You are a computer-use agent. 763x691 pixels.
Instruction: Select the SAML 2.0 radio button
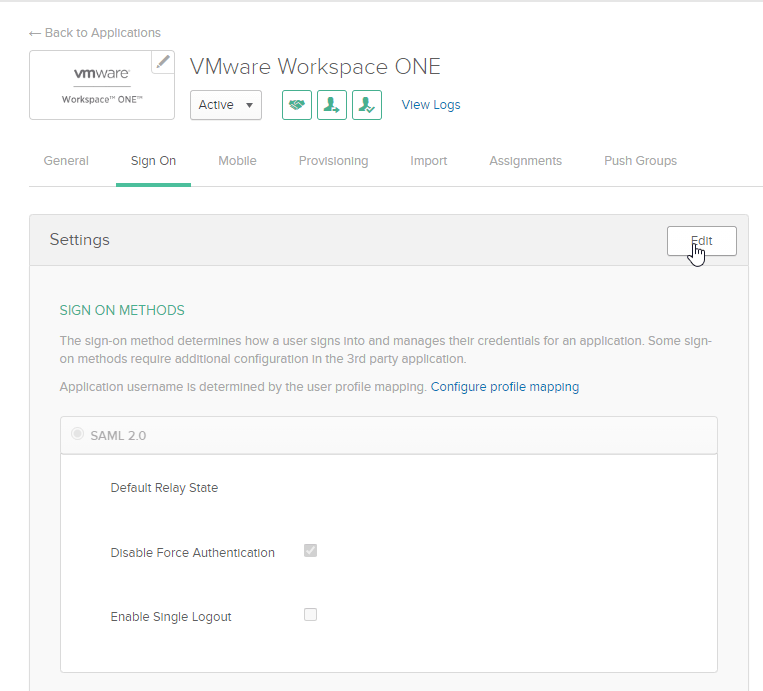pos(77,435)
